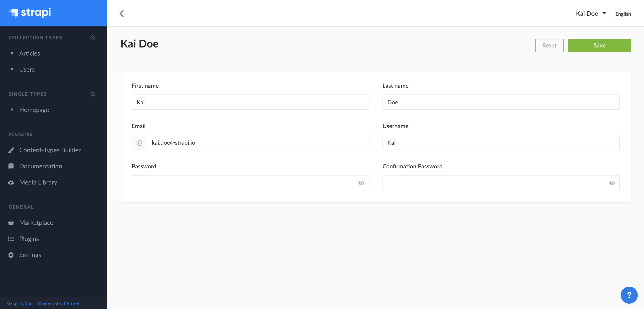
Task: Click the back arrow to return
Action: 122,13
